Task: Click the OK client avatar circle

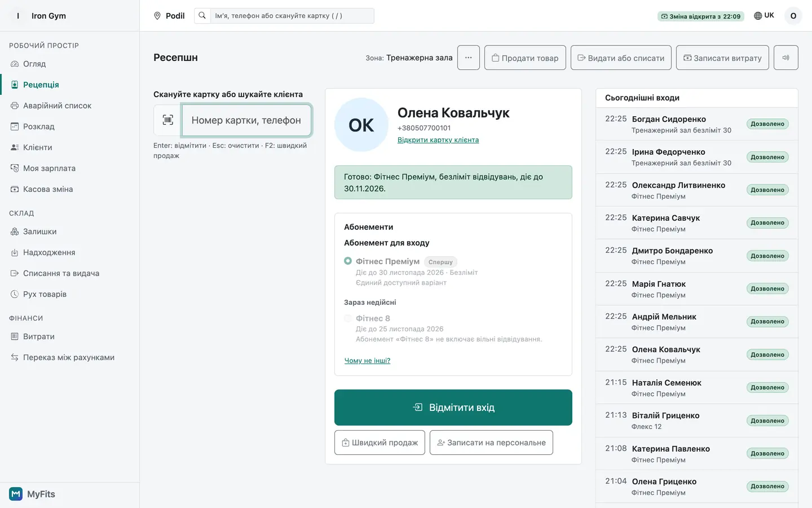Action: click(x=361, y=125)
